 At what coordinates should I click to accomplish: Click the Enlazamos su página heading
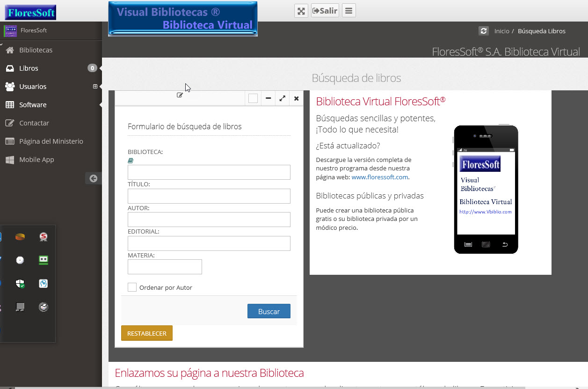209,373
